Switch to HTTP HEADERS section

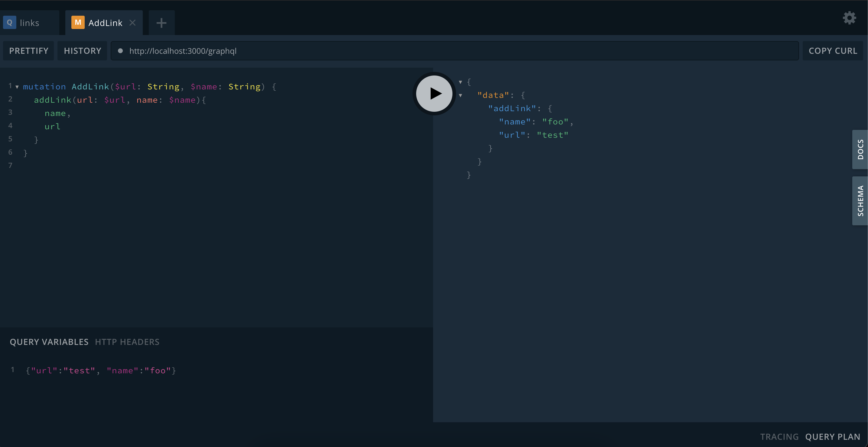(127, 342)
